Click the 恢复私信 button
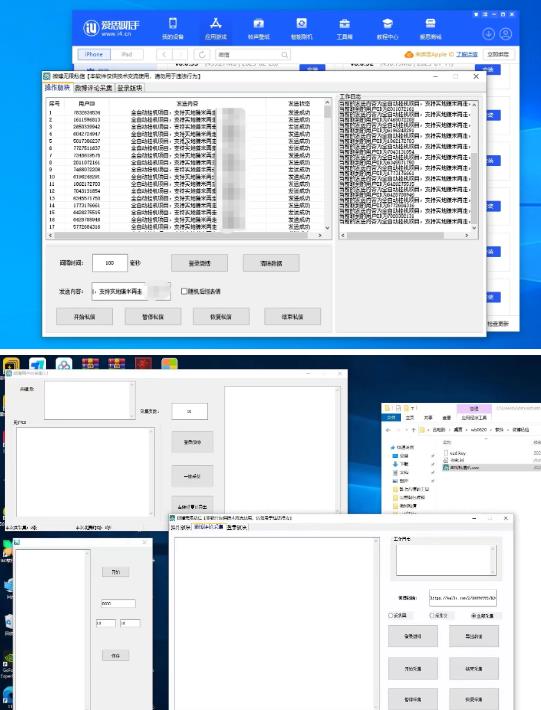The height and width of the screenshot is (710, 541). (221, 317)
